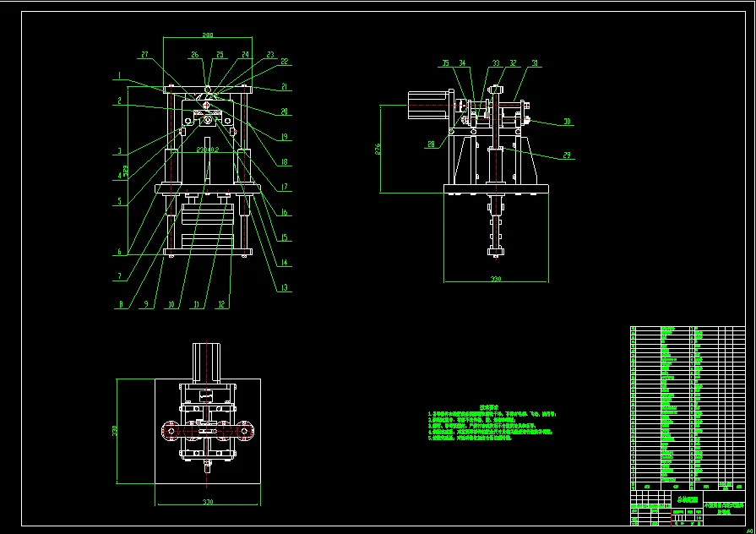Click the green technical requirements text block
This screenshot has width=756, height=534.
tap(492, 423)
